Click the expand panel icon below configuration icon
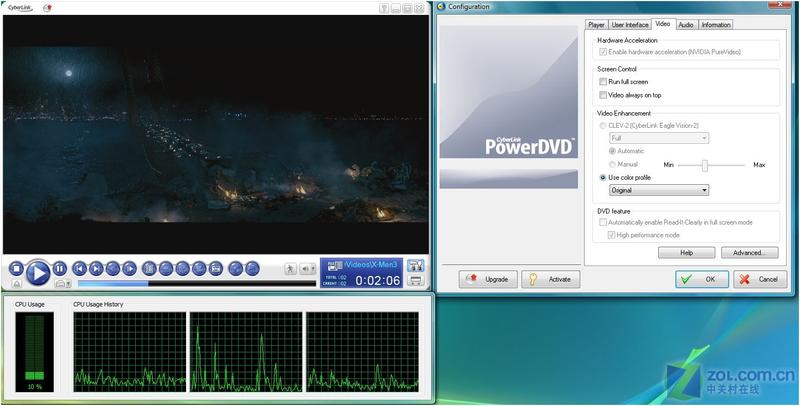The height and width of the screenshot is (406, 800). pyautogui.click(x=416, y=281)
